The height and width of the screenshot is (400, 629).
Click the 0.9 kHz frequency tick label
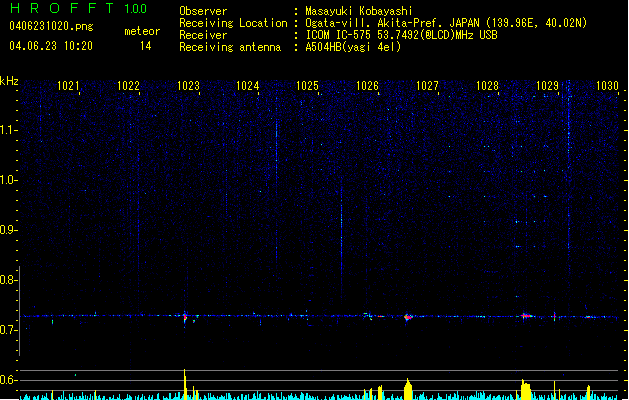click(8, 230)
